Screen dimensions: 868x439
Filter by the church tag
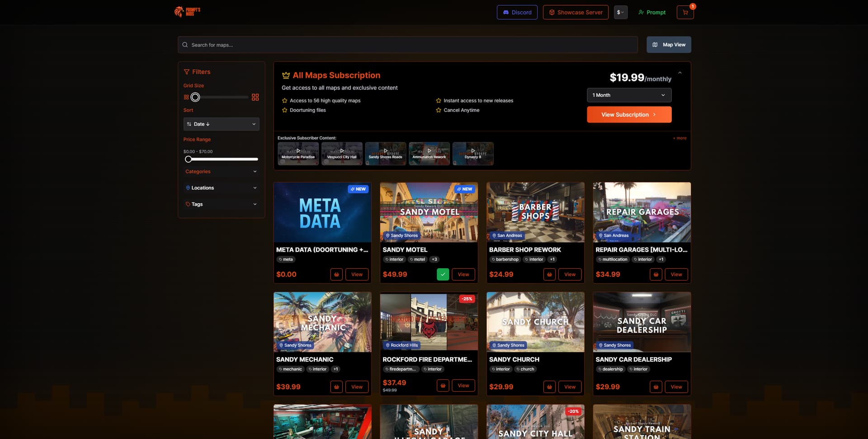525,369
